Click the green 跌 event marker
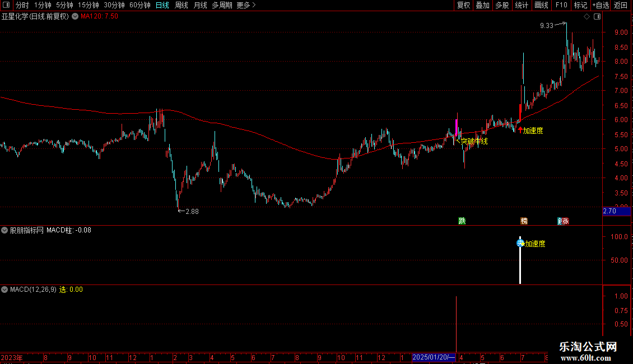633x364 pixels. (x=462, y=221)
